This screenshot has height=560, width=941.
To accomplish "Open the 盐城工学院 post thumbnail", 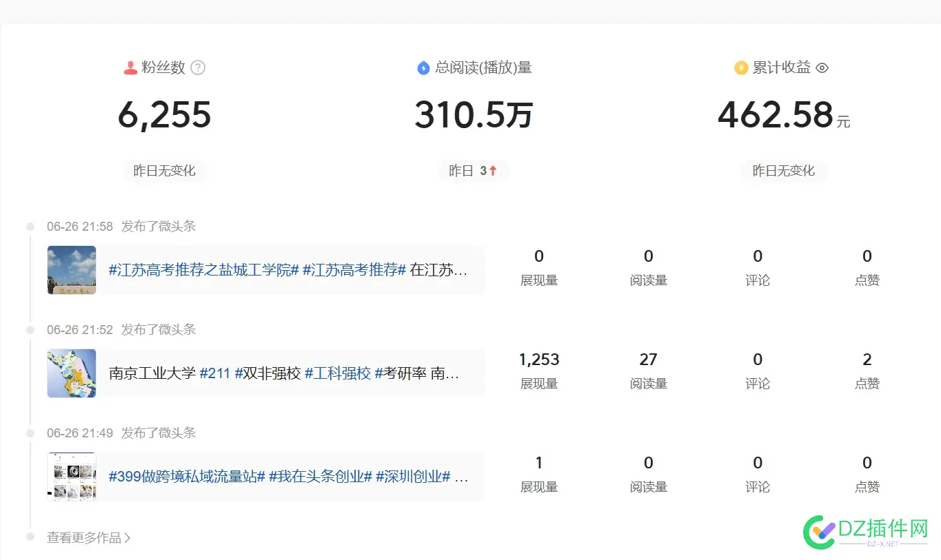I will point(72,270).
